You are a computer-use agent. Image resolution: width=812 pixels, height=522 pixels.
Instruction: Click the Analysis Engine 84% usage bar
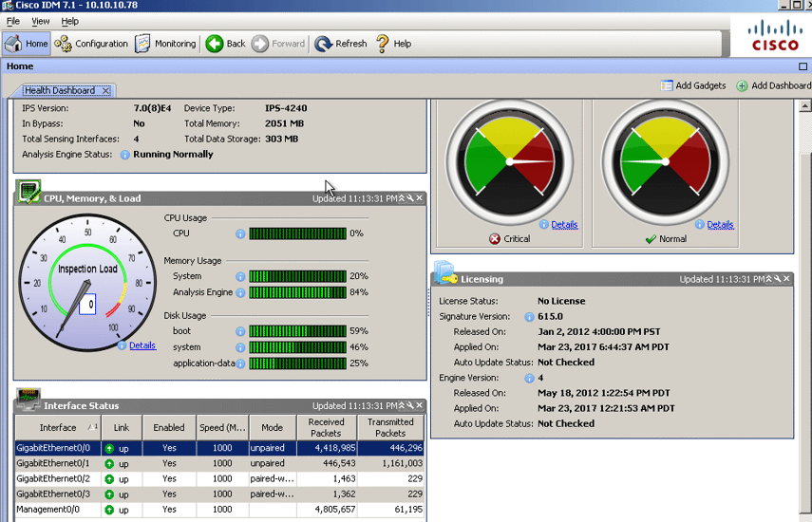coord(298,292)
